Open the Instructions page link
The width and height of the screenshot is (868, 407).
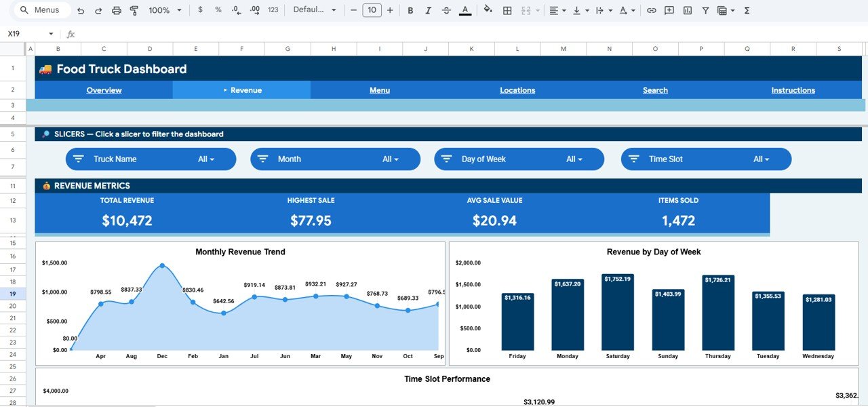[793, 90]
